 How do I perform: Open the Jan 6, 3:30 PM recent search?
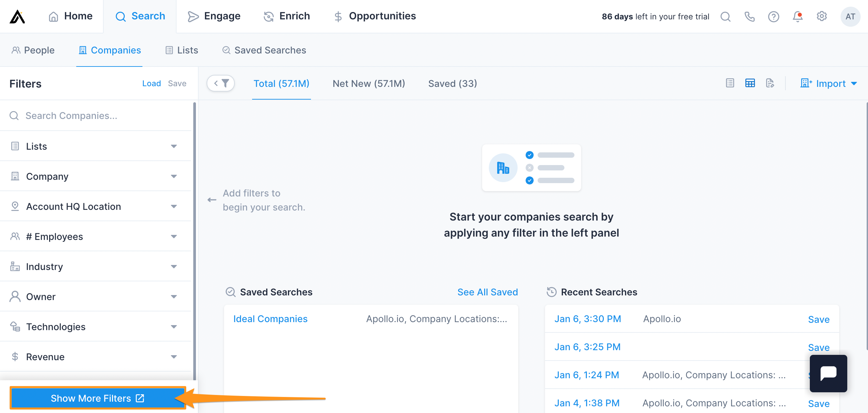pos(587,319)
